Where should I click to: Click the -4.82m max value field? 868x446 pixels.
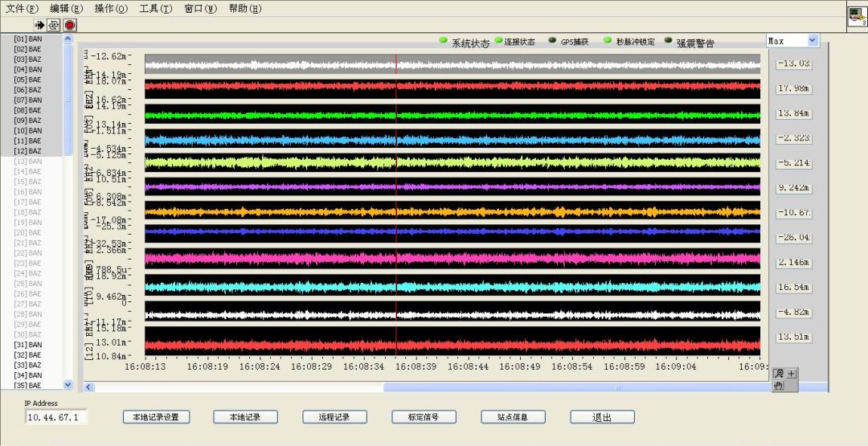pos(794,312)
